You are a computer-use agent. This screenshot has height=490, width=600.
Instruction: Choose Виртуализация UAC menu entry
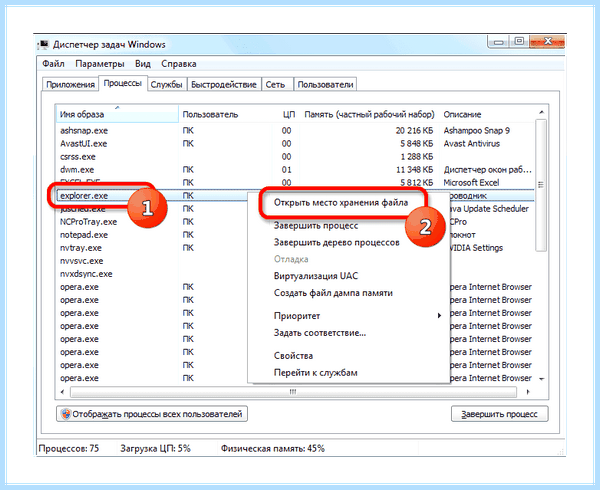tap(316, 276)
